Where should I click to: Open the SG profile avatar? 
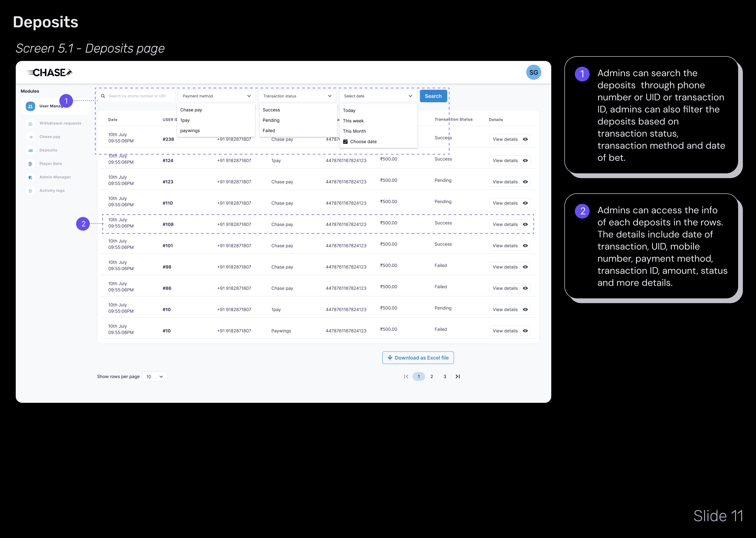(533, 73)
